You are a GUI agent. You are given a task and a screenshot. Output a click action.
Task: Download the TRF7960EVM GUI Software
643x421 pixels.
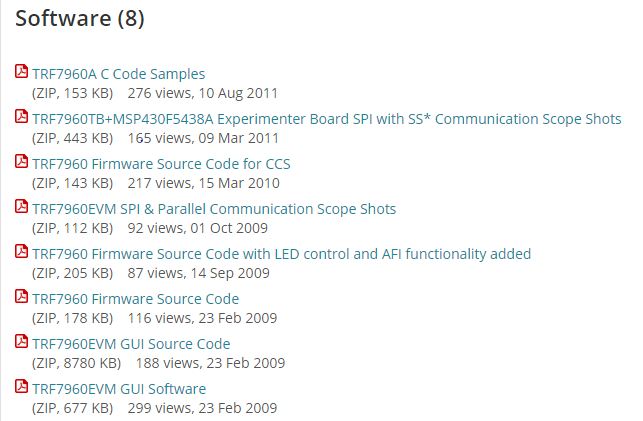119,389
